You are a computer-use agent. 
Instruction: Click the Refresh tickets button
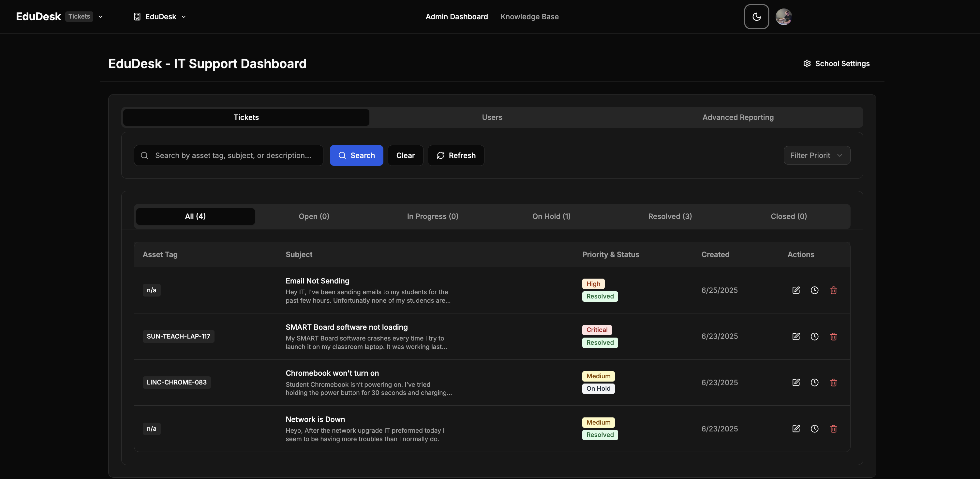tap(456, 155)
